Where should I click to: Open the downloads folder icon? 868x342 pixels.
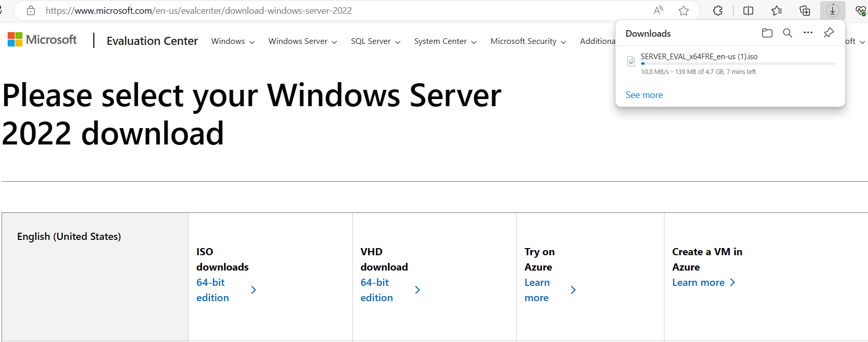click(x=767, y=33)
